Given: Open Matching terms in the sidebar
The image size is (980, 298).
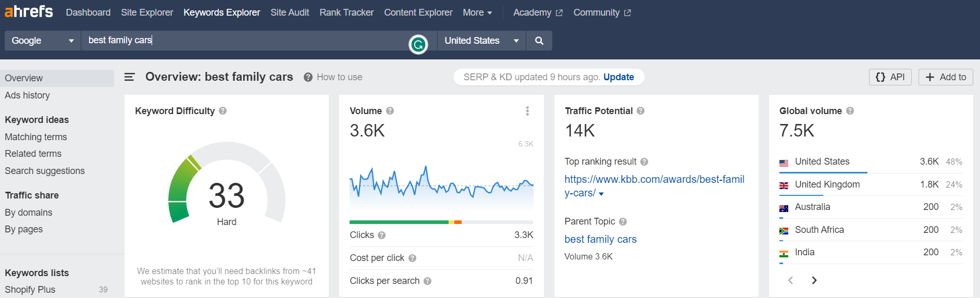Looking at the screenshot, I should click(36, 137).
